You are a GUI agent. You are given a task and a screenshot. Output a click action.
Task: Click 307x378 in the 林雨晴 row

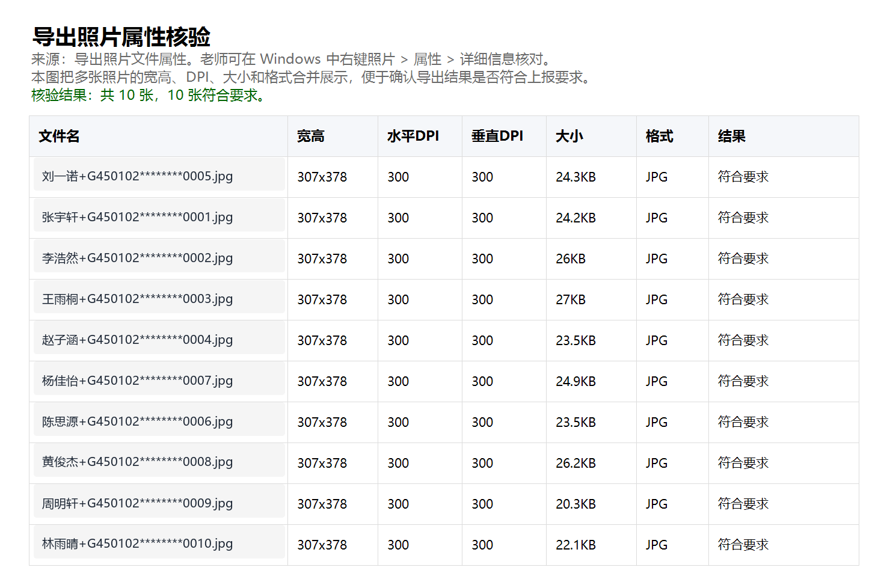tap(322, 545)
